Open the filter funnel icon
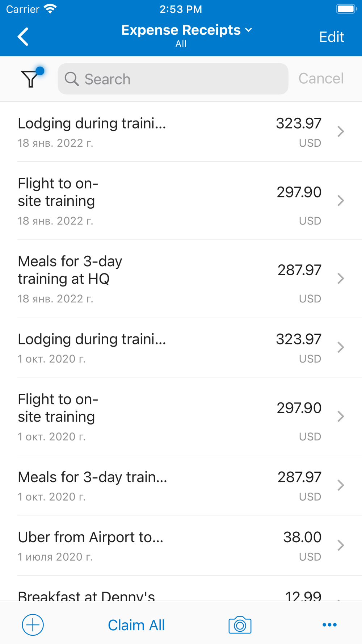Image resolution: width=362 pixels, height=644 pixels. coord(31,78)
